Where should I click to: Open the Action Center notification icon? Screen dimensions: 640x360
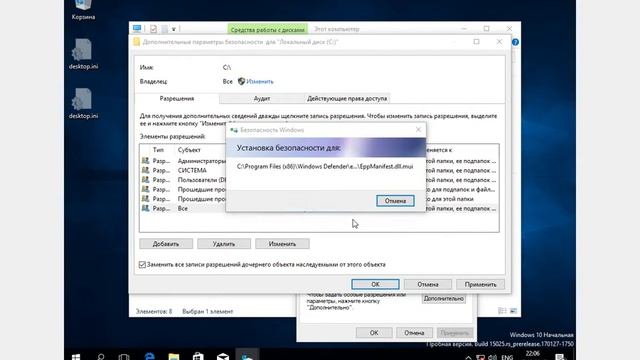pos(560,358)
